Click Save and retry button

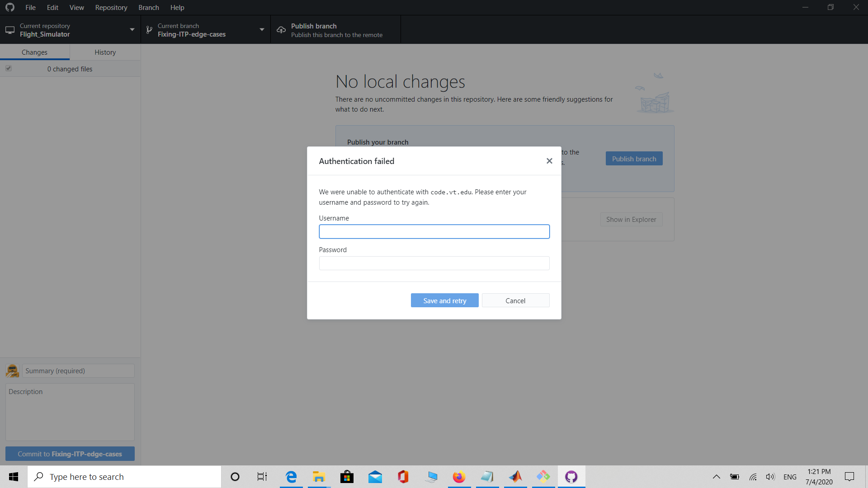point(444,300)
